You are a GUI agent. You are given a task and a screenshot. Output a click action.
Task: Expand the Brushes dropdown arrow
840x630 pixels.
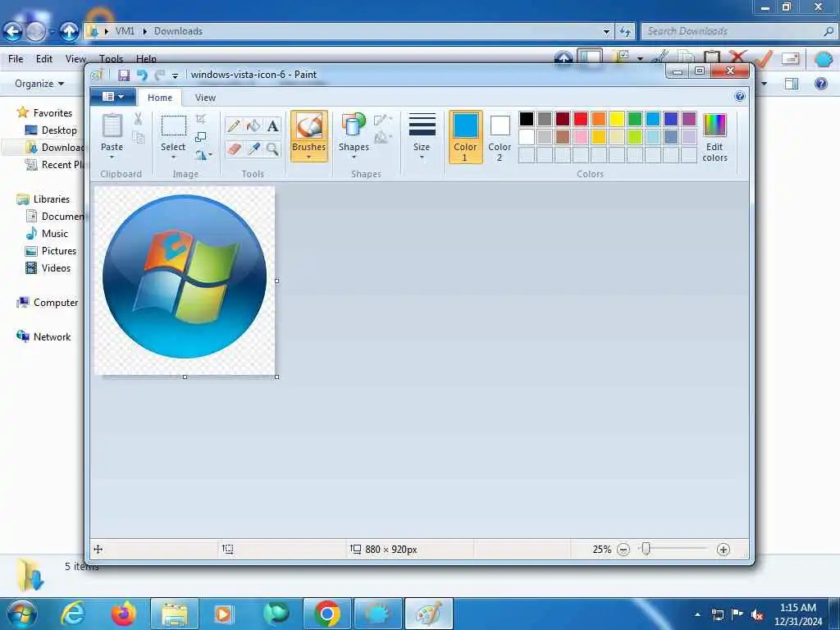tap(309, 157)
